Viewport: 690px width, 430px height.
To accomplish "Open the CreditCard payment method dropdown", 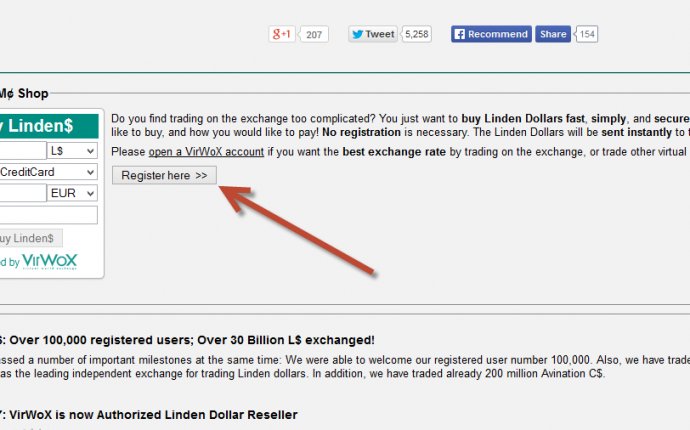I will 48,172.
